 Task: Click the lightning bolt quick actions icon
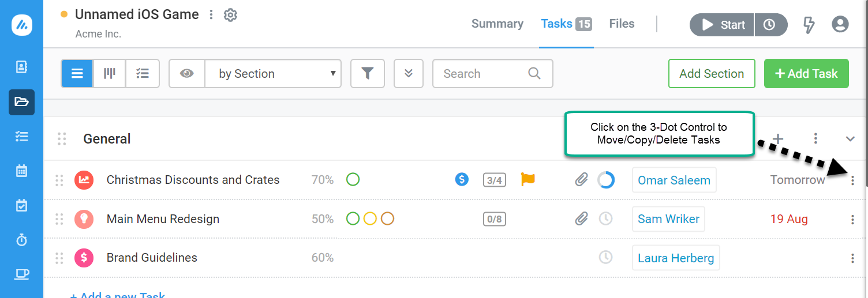pyautogui.click(x=809, y=25)
